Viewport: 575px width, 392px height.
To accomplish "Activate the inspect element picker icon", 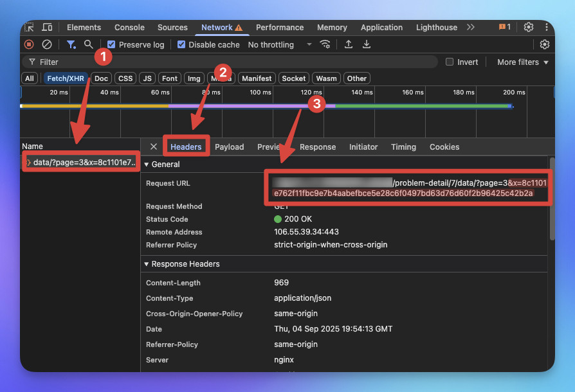I will [29, 28].
